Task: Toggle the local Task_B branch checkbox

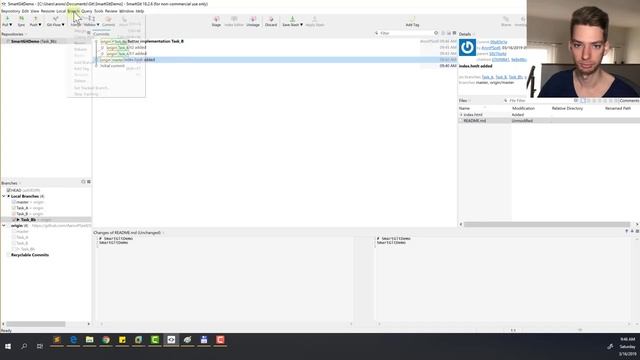Action: (x=14, y=213)
